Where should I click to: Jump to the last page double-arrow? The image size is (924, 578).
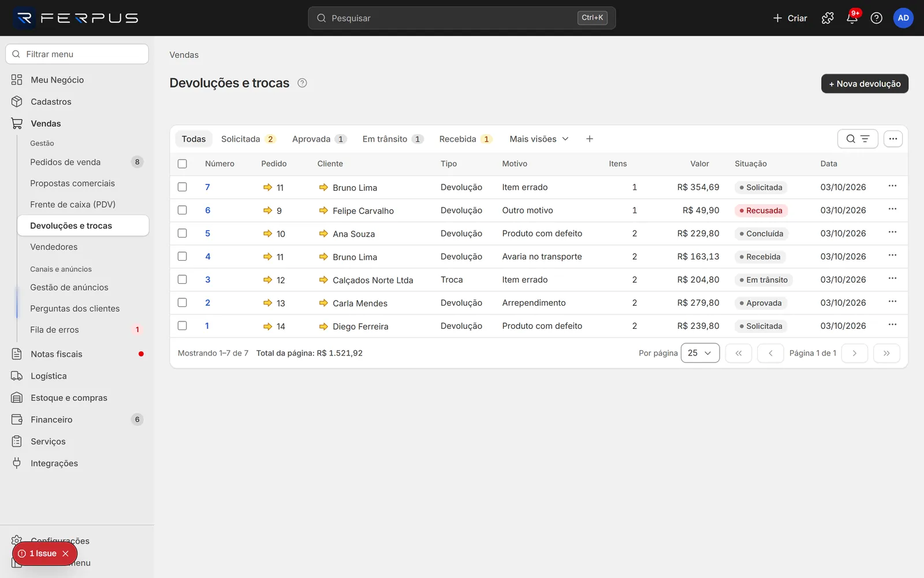tap(886, 353)
